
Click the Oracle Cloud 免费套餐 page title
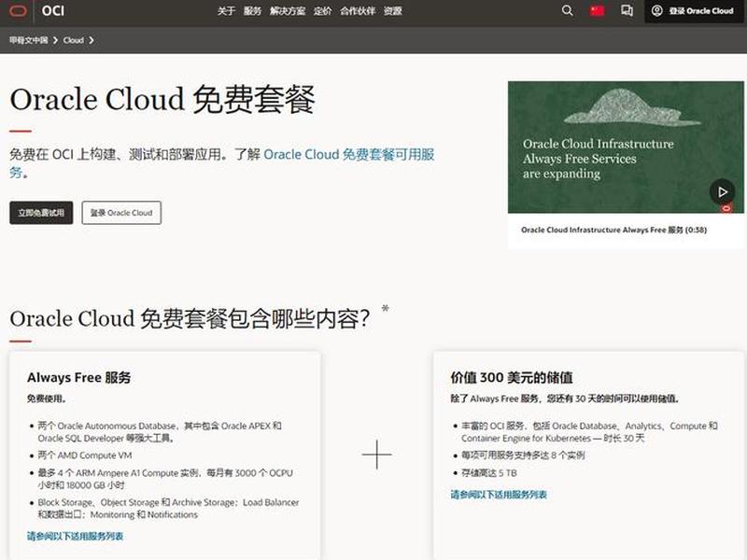click(x=162, y=100)
